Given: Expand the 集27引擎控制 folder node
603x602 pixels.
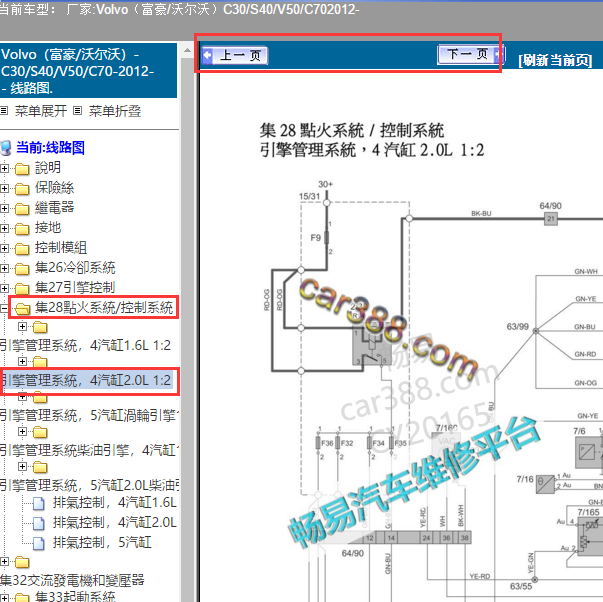Looking at the screenshot, I should point(4,288).
